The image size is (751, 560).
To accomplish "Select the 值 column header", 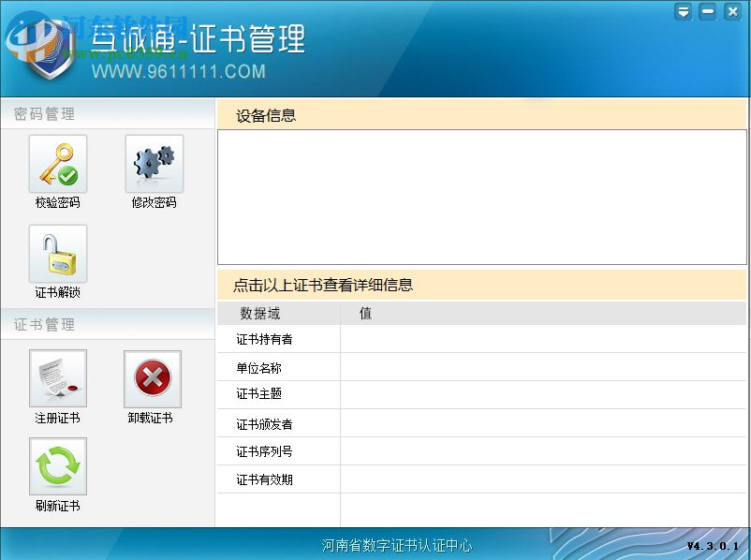I will tap(365, 313).
